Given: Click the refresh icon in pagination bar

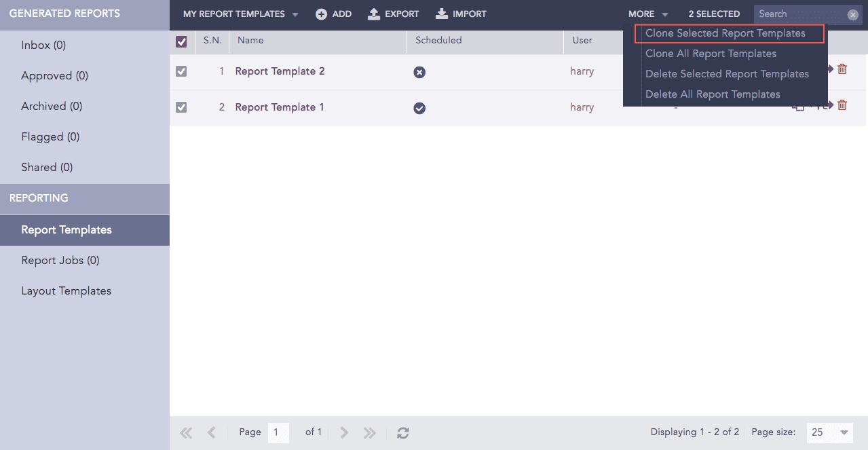Looking at the screenshot, I should tap(403, 432).
